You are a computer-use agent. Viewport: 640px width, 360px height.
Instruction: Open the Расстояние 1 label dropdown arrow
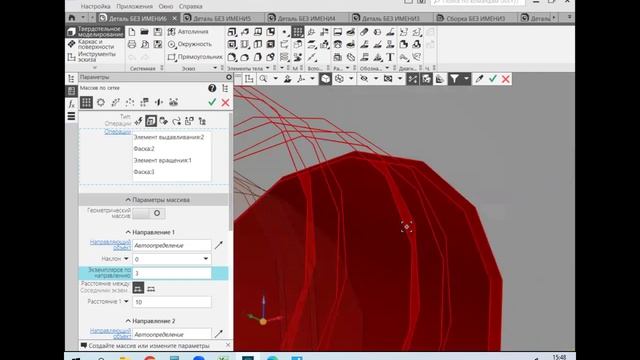pos(126,301)
